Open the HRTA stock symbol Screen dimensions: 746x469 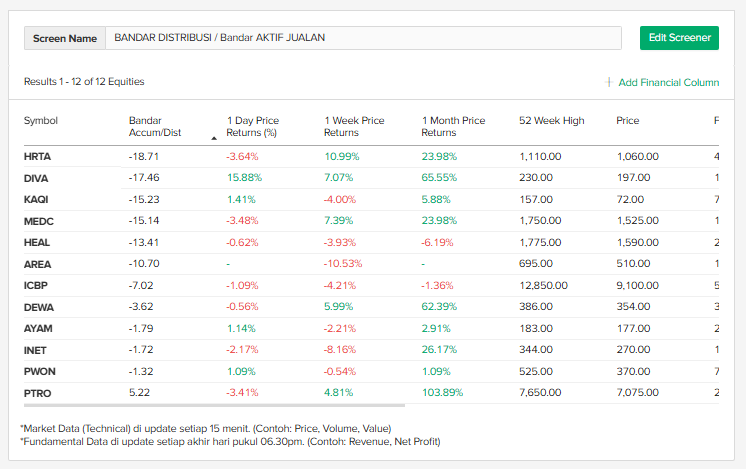point(38,157)
